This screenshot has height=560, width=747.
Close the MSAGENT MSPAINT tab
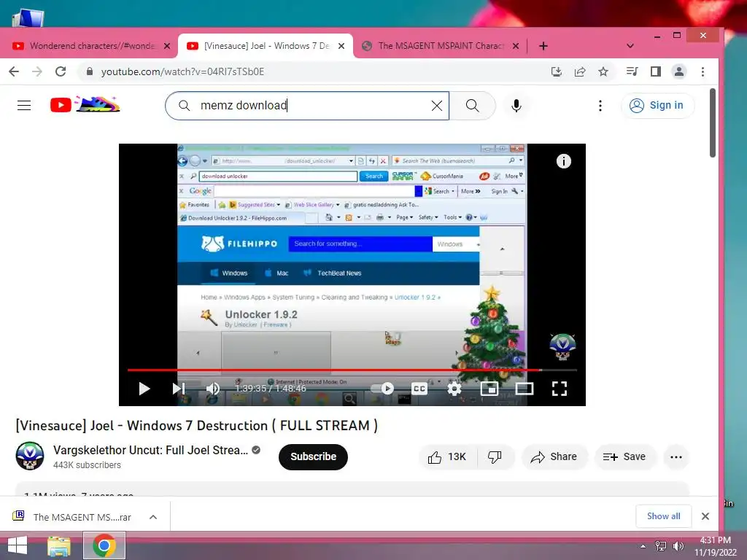click(516, 46)
